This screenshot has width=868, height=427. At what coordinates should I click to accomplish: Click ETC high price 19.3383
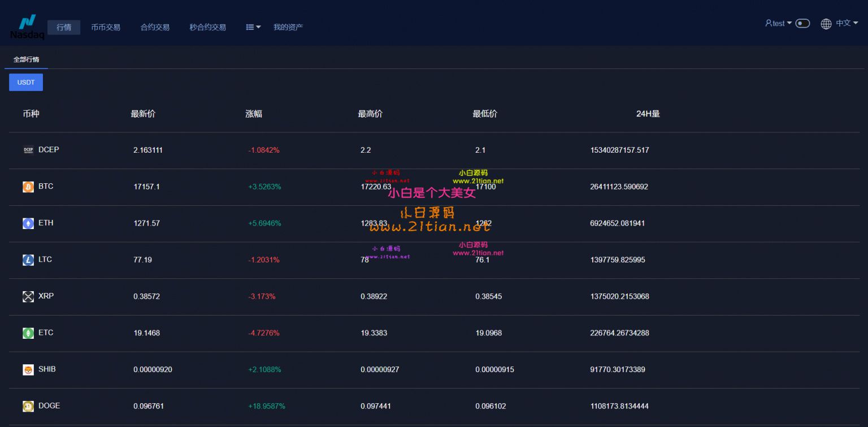[x=374, y=333]
